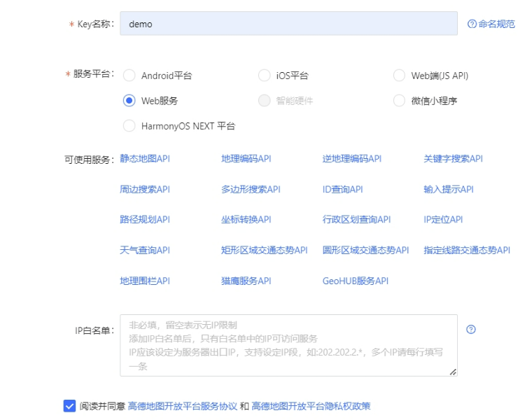Open the 静态地图API link
The width and height of the screenshot is (532, 420).
coord(145,159)
